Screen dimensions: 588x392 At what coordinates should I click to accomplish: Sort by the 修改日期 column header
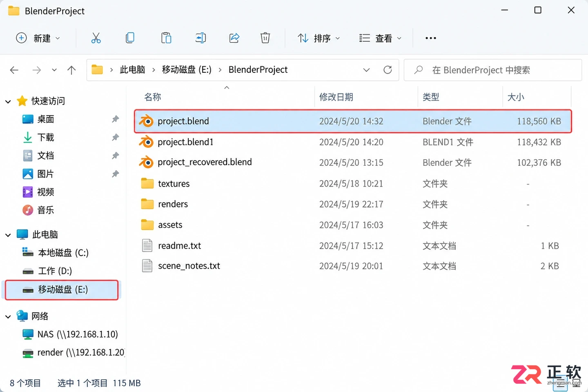coord(336,97)
